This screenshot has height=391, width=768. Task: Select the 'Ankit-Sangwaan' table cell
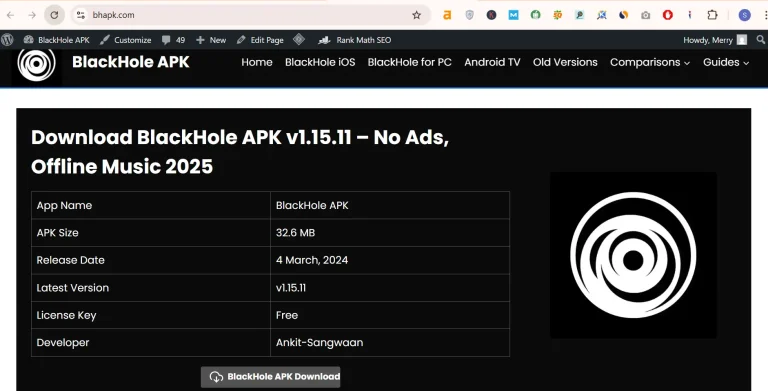tap(390, 342)
